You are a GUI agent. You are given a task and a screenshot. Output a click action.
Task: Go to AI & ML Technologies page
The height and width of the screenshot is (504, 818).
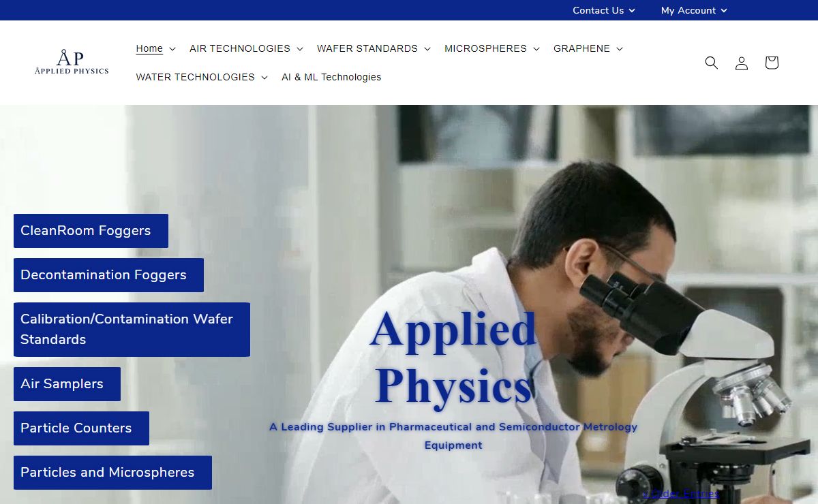331,77
